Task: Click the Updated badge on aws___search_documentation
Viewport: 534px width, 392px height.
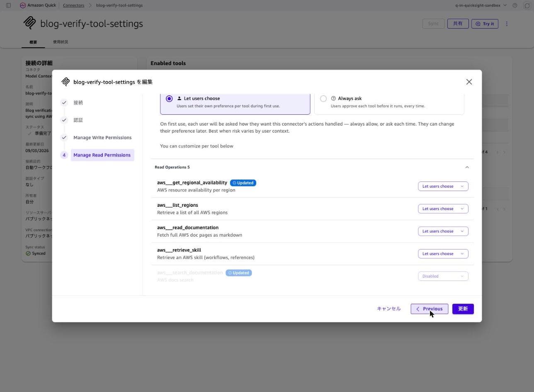Action: [239, 273]
